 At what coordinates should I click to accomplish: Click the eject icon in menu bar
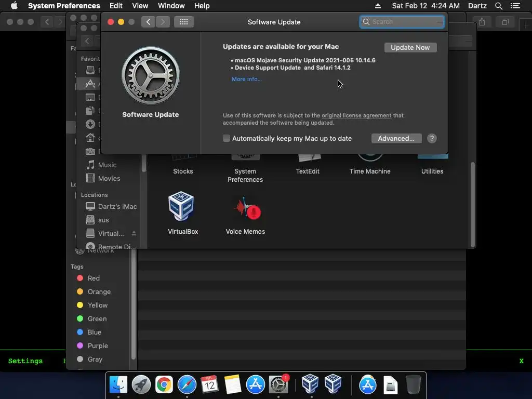pyautogui.click(x=378, y=6)
